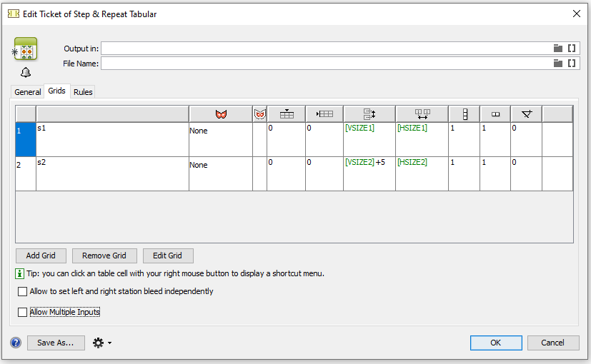Click the [VSIZE2]+5 cell
The image size is (591, 364).
369,173
